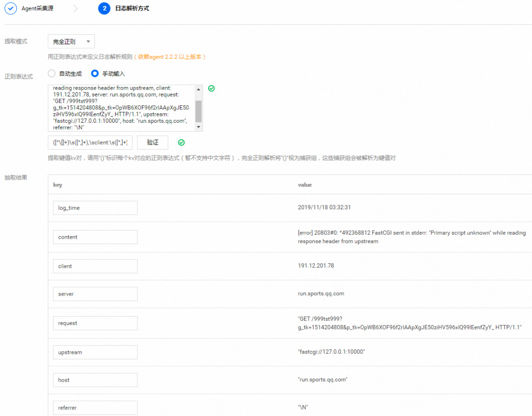Click the key column header
Screen dimensions: 532x416
coord(58,185)
